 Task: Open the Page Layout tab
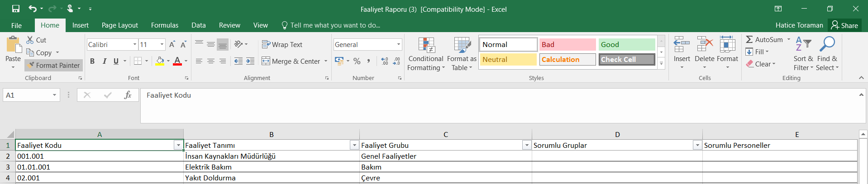[x=119, y=25]
